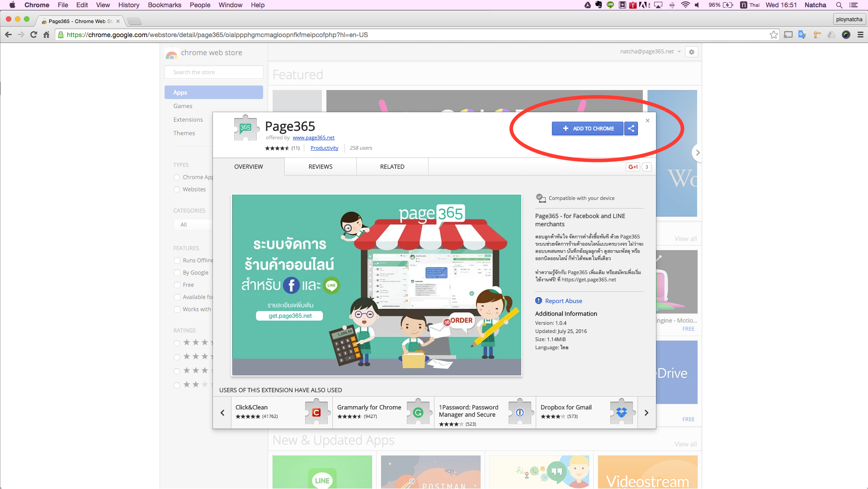868x489 pixels.
Task: Close the Page365 detail dialog
Action: (647, 120)
